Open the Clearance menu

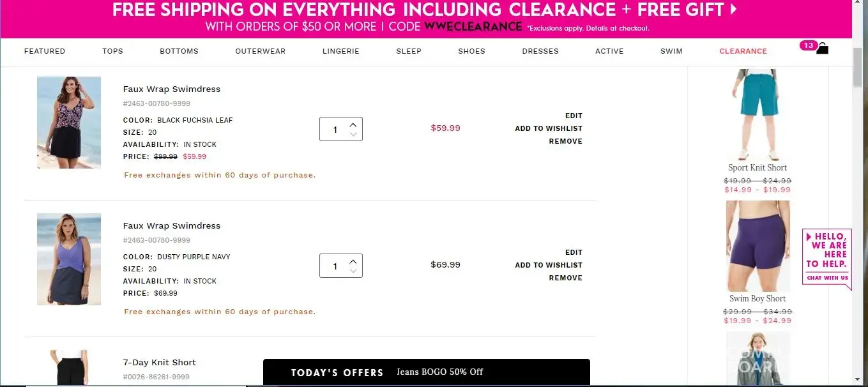(743, 51)
